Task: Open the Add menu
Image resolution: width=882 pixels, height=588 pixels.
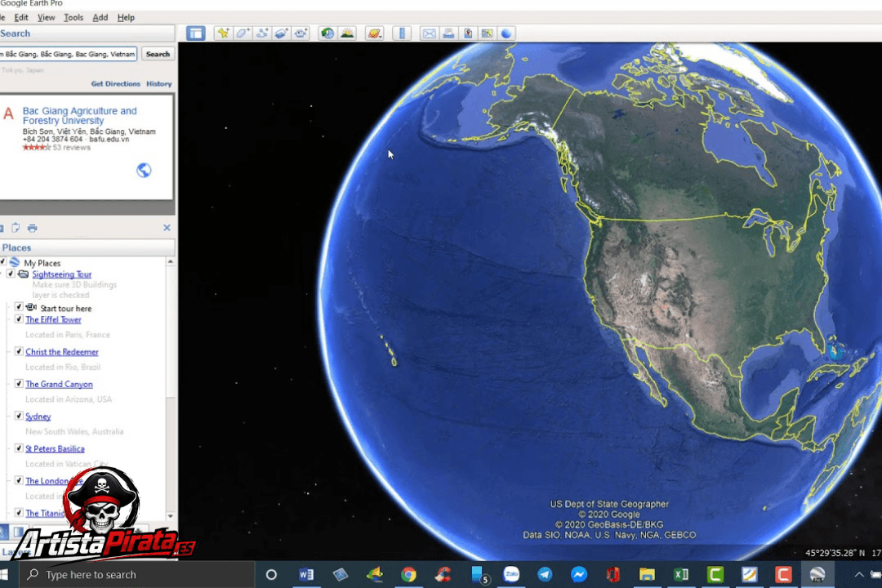Action: [x=100, y=17]
